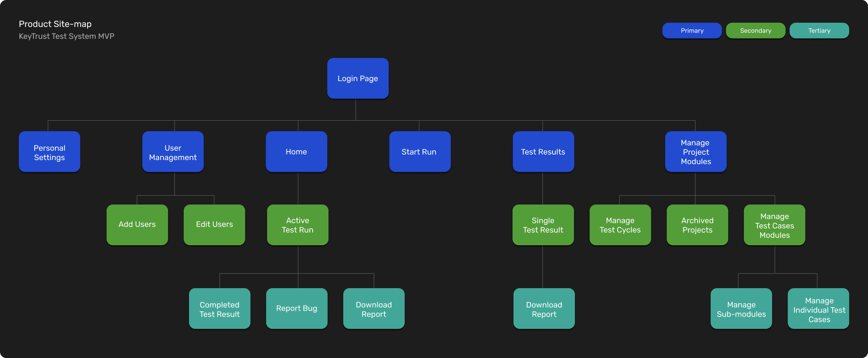Click the Login Page node

[x=357, y=78]
